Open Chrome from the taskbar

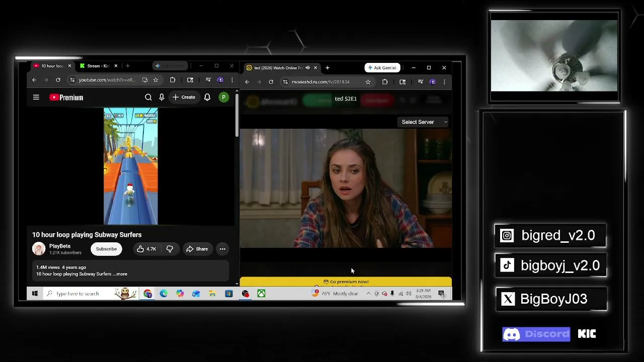147,294
